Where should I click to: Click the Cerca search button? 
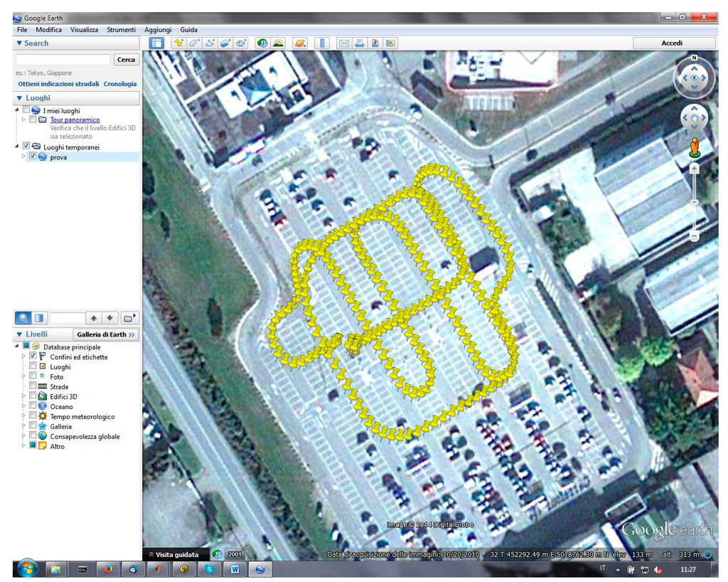[x=126, y=60]
